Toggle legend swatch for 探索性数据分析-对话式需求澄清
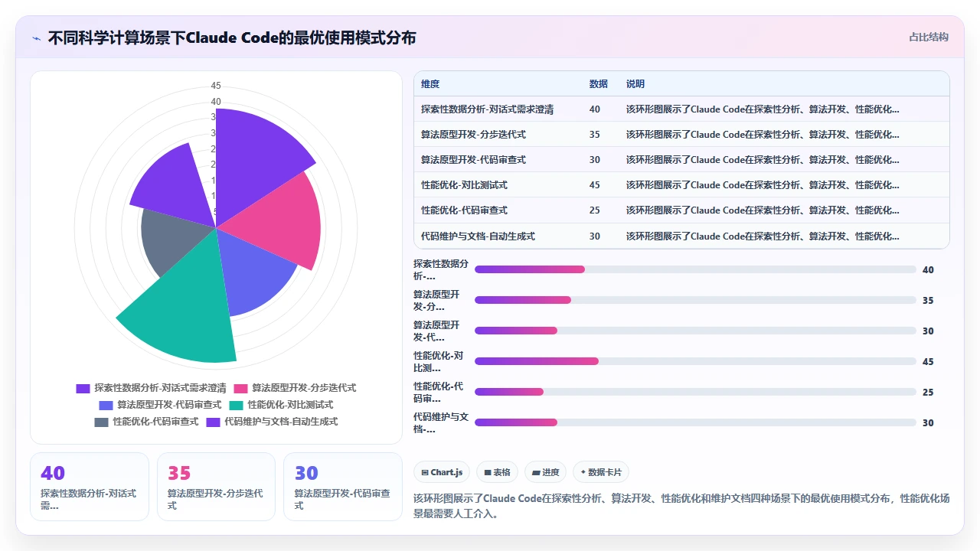This screenshot has width=980, height=551. click(83, 388)
